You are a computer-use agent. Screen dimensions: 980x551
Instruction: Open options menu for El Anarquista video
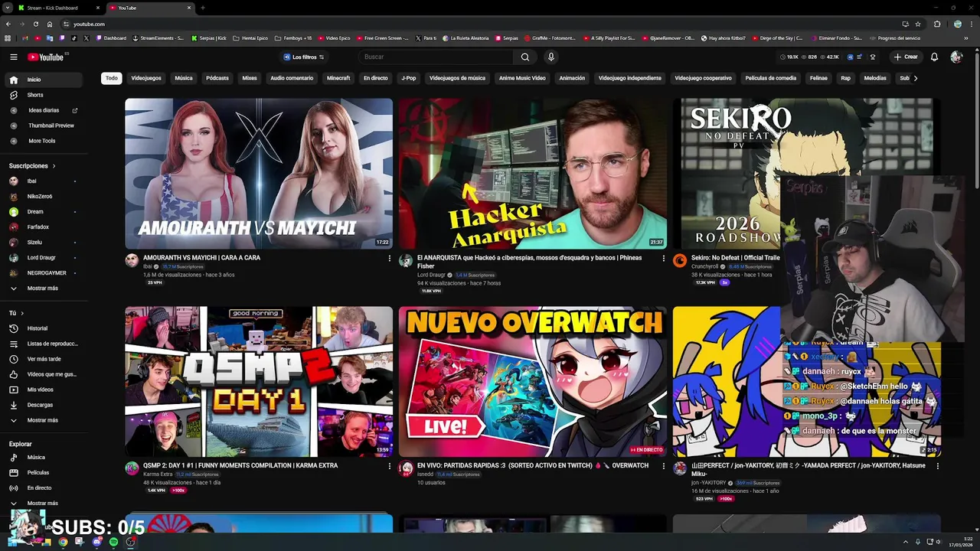click(663, 258)
